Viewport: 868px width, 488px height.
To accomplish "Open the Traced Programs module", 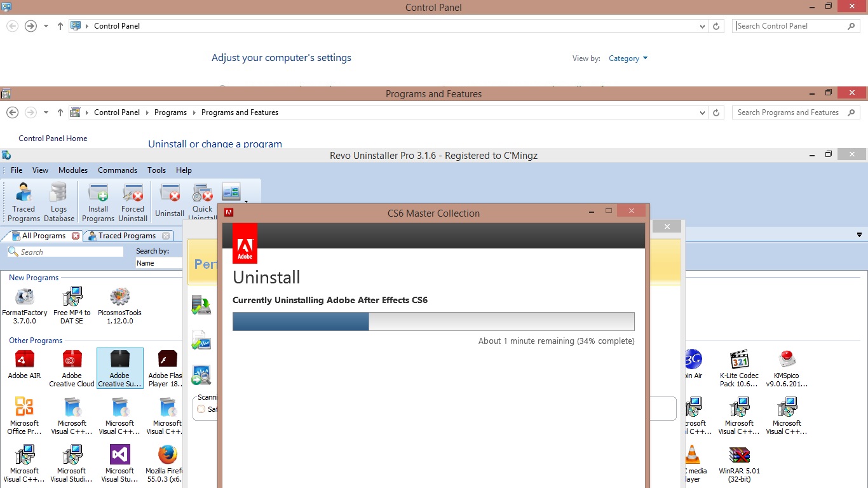I will 24,201.
